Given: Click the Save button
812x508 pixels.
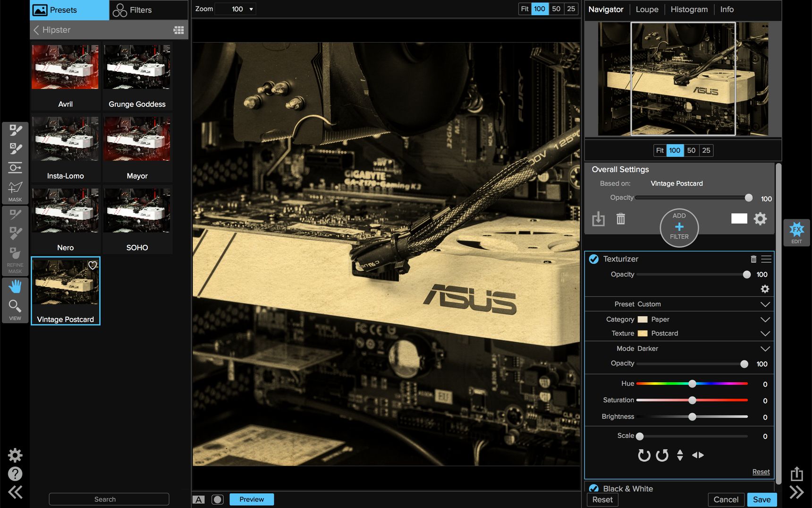Looking at the screenshot, I should (762, 499).
